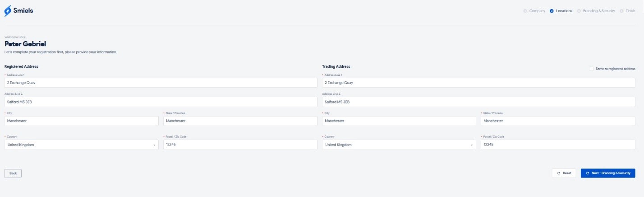The image size is (644, 197).
Task: Focus Registered Address Line 1 field
Action: coord(161,83)
